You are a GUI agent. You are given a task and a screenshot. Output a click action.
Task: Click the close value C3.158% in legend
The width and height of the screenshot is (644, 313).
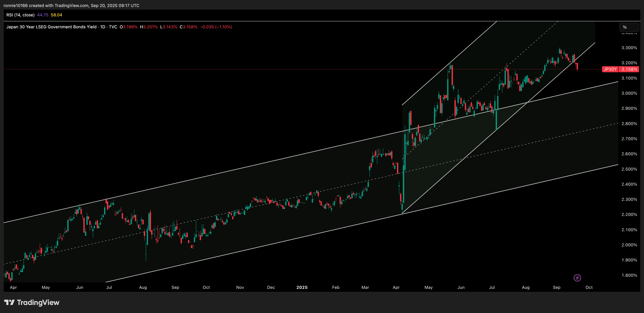pyautogui.click(x=189, y=27)
